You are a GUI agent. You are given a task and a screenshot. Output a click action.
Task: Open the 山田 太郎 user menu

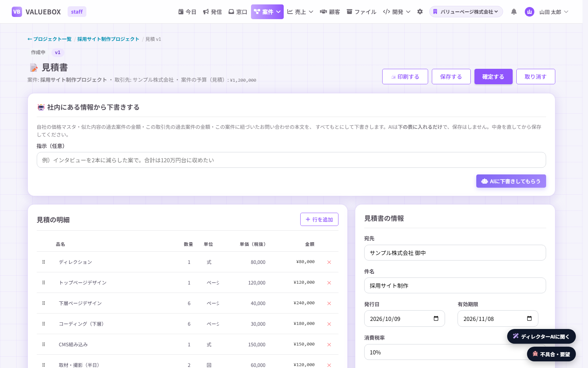554,12
